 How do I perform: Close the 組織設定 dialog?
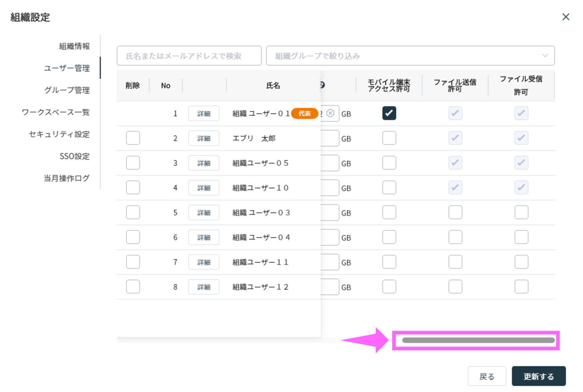pyautogui.click(x=566, y=17)
